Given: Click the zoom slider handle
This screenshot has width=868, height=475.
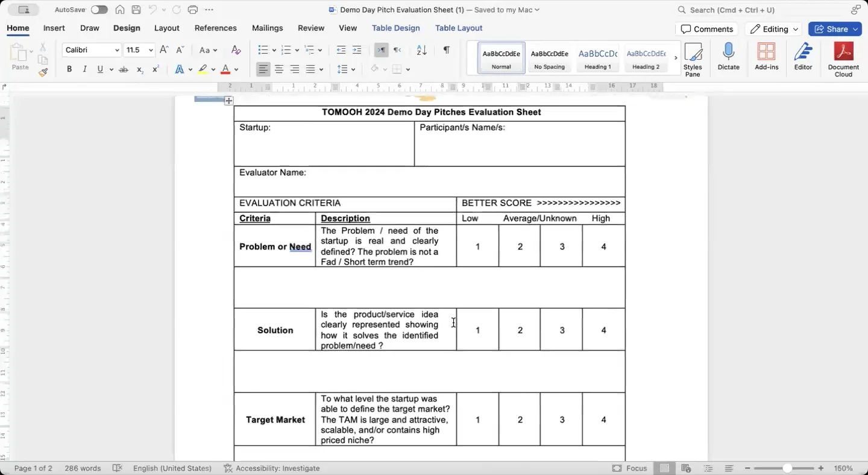Looking at the screenshot, I should 787,468.
